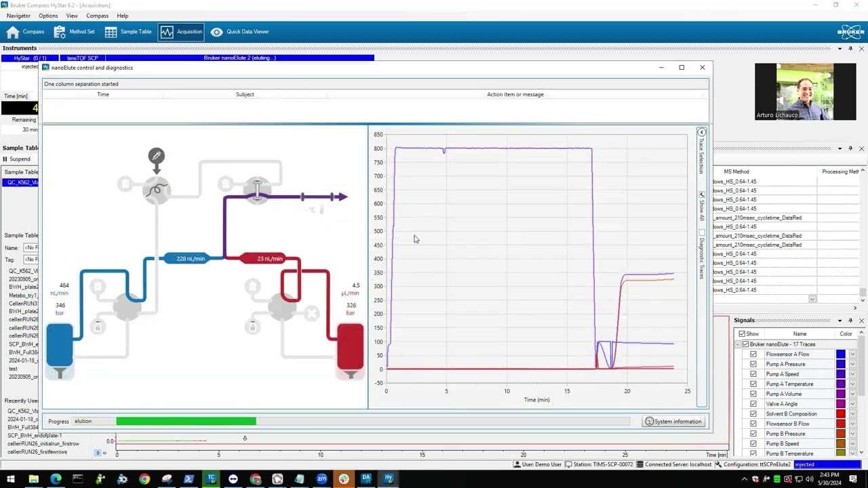This screenshot has height=488, width=868.
Task: Open Pump A Pressure color dropdown
Action: 852,364
